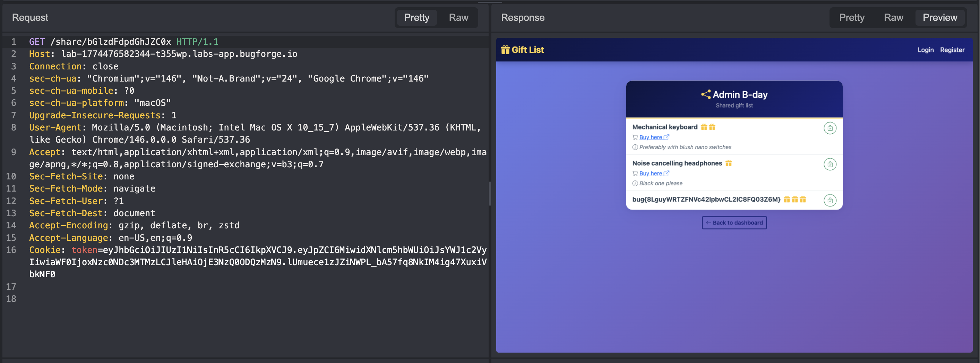Click the info icon next to Black one please
The image size is (980, 363).
click(635, 184)
